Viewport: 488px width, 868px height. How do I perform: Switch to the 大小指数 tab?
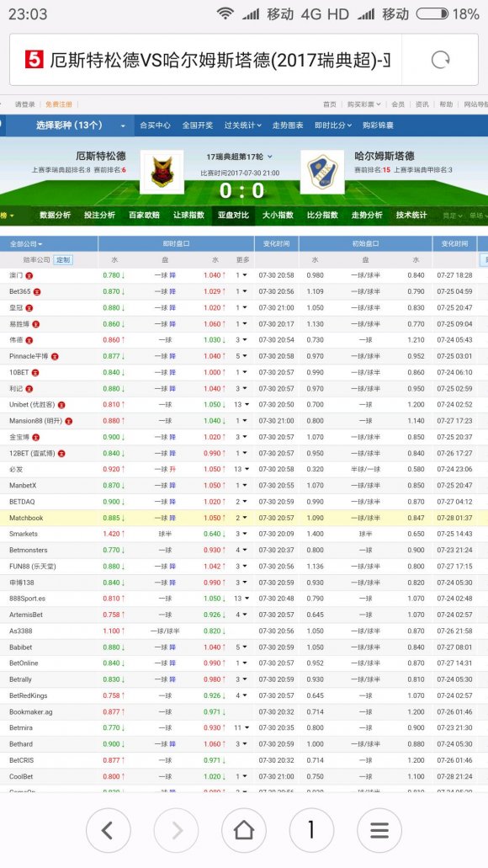point(278,215)
